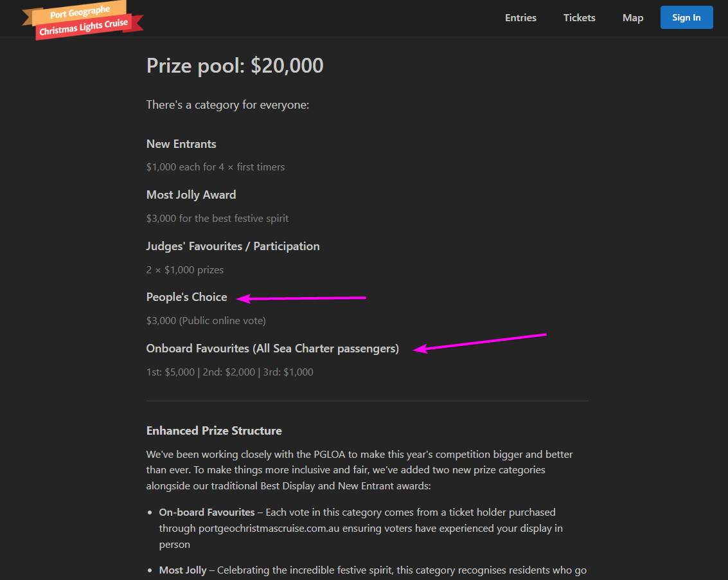The image size is (728, 580).
Task: Click the Enhanced Prize Structure heading
Action: pyautogui.click(x=214, y=431)
